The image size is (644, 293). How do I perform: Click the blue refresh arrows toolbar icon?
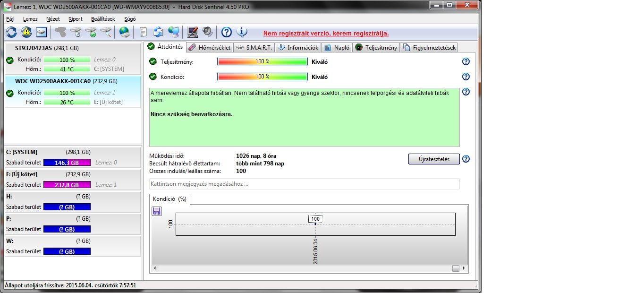[11, 32]
